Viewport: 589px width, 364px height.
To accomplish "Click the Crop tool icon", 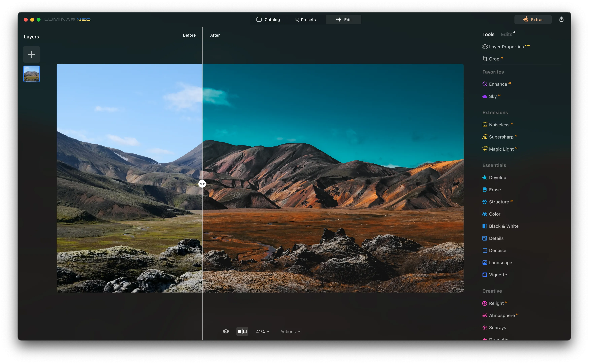I will pyautogui.click(x=485, y=59).
